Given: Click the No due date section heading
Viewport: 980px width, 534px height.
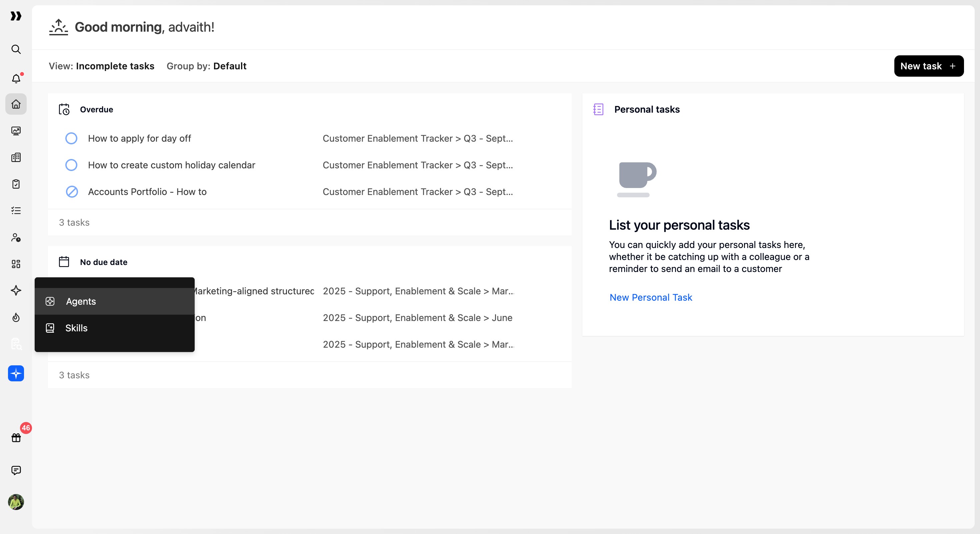Looking at the screenshot, I should pos(103,262).
